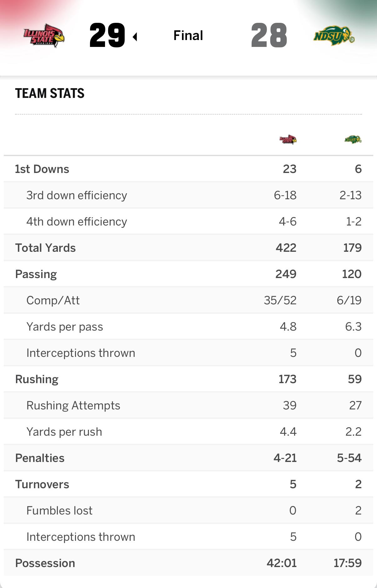Click the 3rd down efficiency label
This screenshot has height=588, width=377.
(77, 195)
